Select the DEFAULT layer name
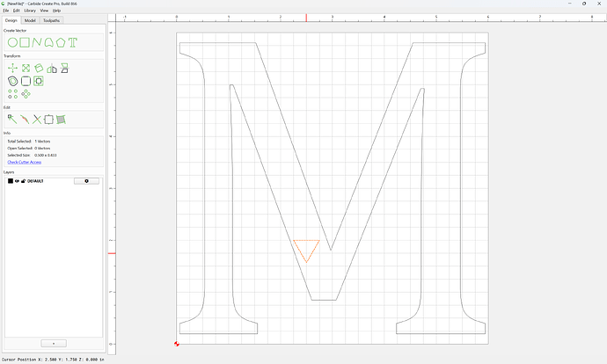Viewport: 607px width, 364px height. click(35, 181)
